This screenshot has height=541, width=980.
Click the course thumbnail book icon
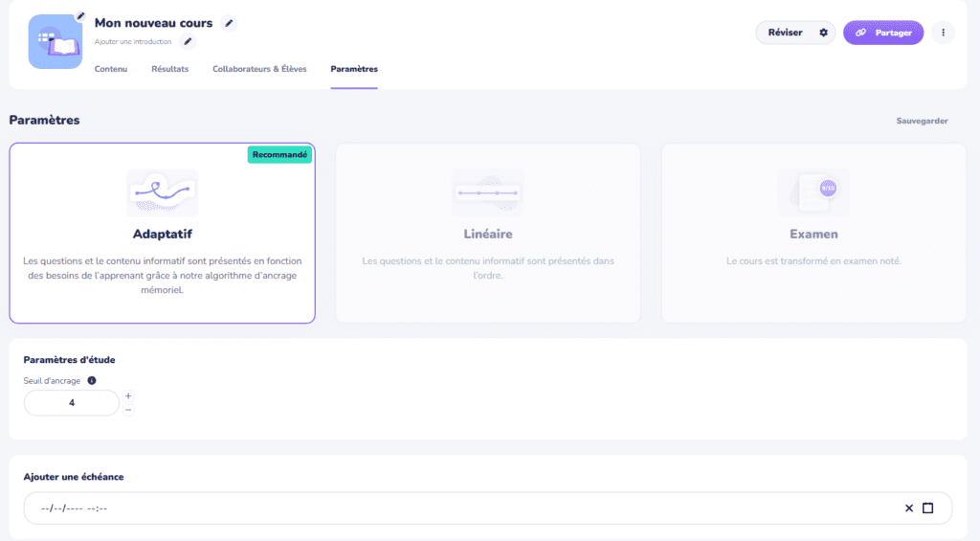click(x=55, y=42)
